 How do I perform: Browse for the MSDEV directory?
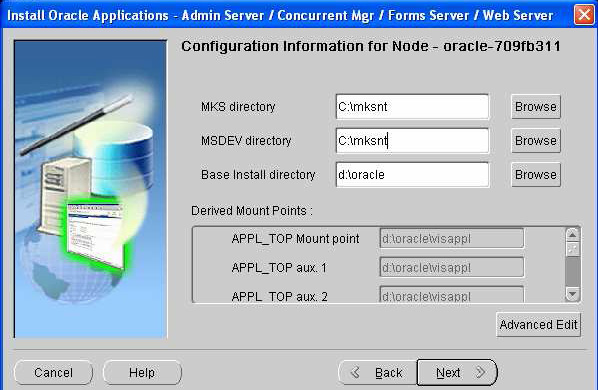click(x=536, y=141)
